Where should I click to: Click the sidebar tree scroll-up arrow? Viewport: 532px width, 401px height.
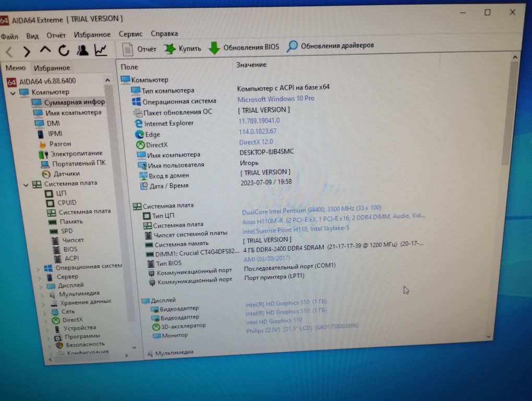107,80
